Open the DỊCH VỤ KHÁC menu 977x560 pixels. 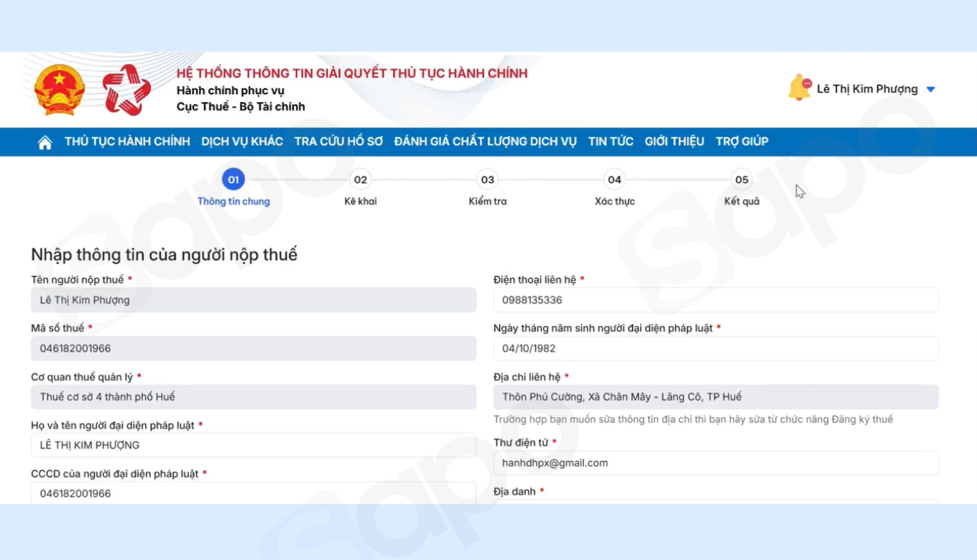point(242,141)
